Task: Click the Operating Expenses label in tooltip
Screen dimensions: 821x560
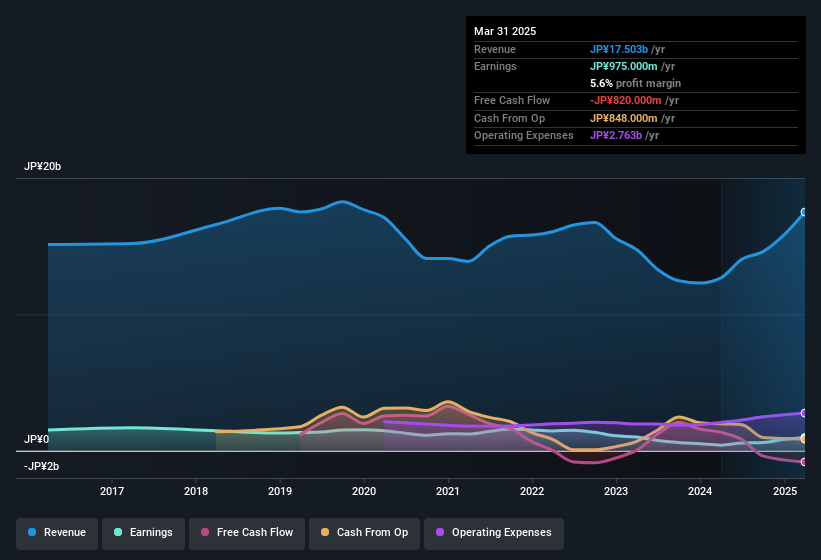Action: (x=524, y=136)
